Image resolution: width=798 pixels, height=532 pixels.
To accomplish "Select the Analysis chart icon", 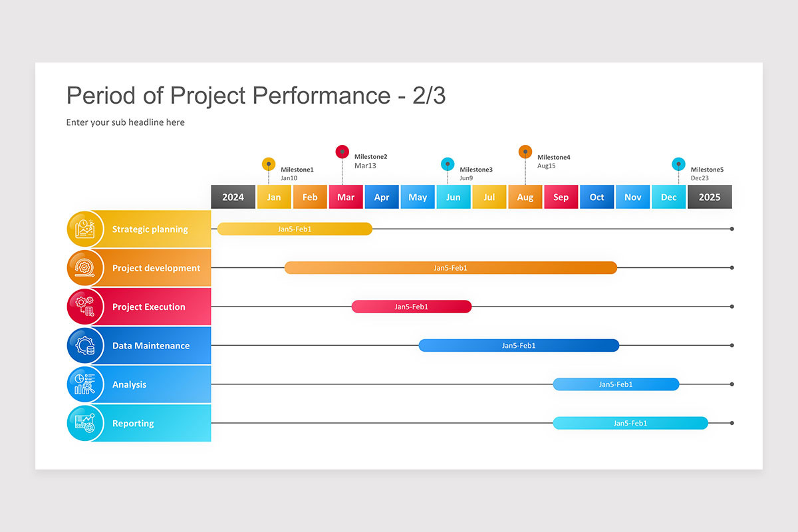I will pos(85,384).
